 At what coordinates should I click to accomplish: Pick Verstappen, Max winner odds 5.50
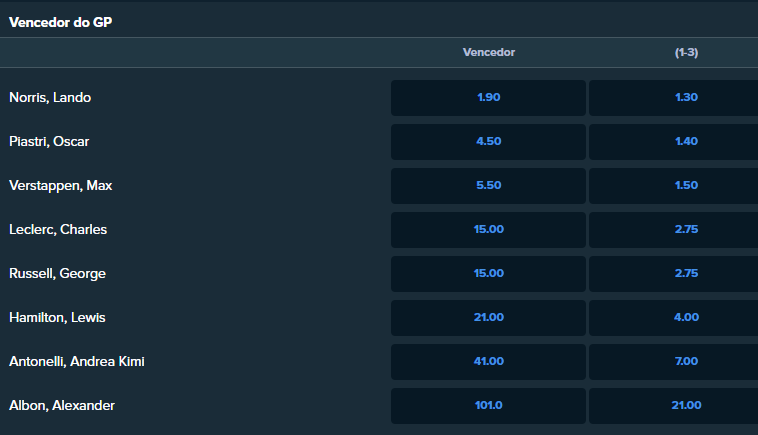pyautogui.click(x=488, y=186)
